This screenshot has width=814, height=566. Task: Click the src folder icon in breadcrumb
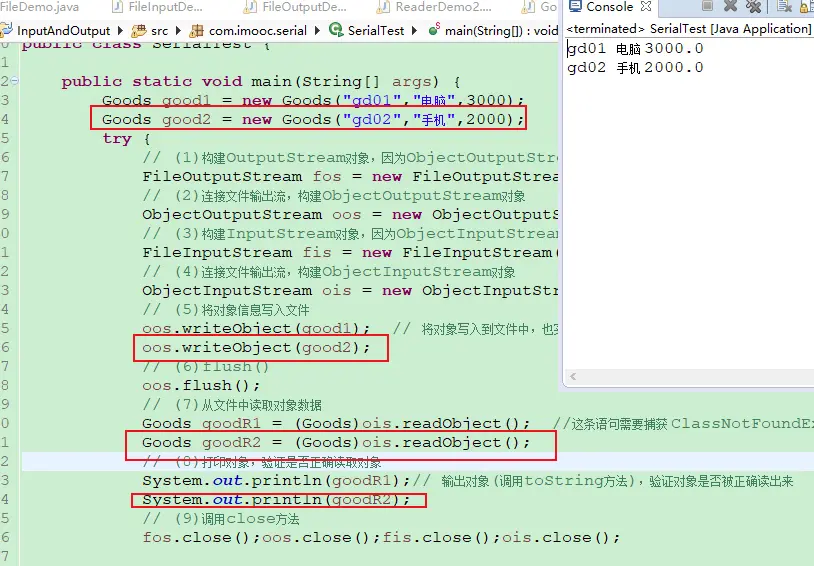click(x=139, y=31)
